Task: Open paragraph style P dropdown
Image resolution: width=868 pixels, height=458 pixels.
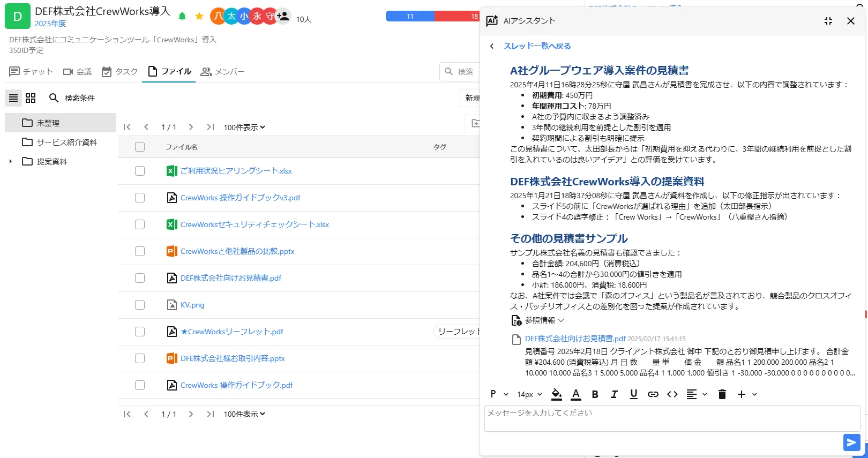Action: pyautogui.click(x=499, y=394)
